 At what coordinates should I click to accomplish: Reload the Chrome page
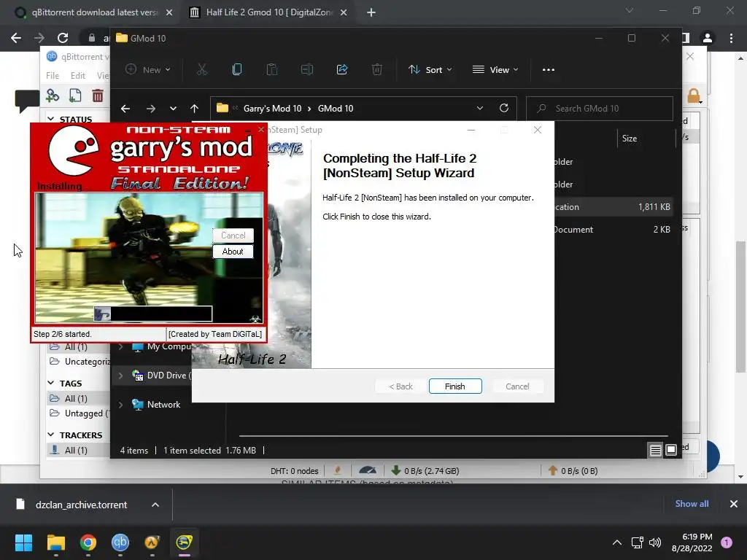(x=63, y=38)
